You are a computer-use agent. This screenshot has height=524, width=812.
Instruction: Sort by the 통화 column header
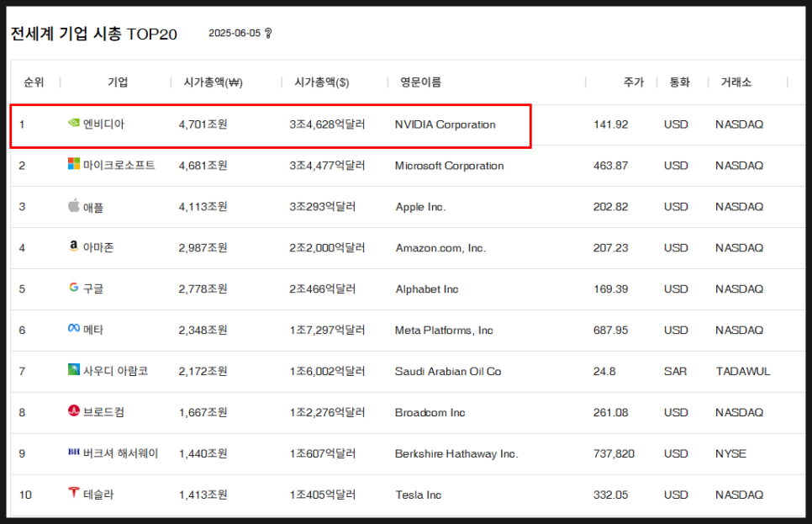point(679,82)
